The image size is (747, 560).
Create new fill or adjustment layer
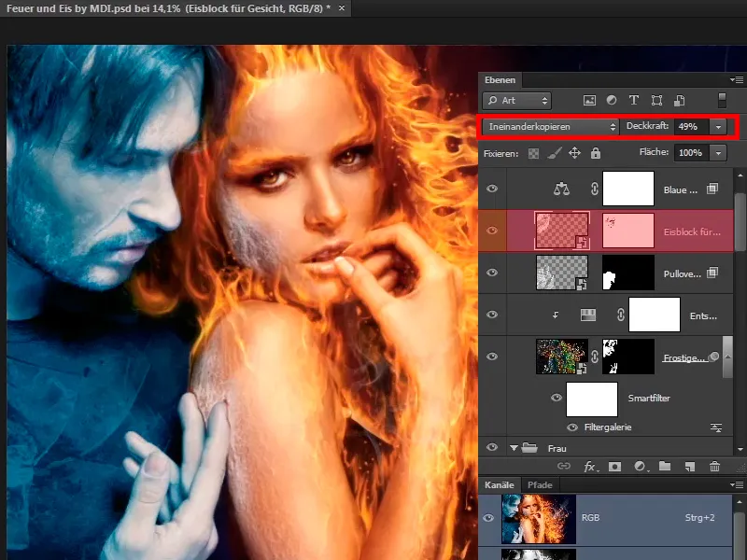click(641, 466)
